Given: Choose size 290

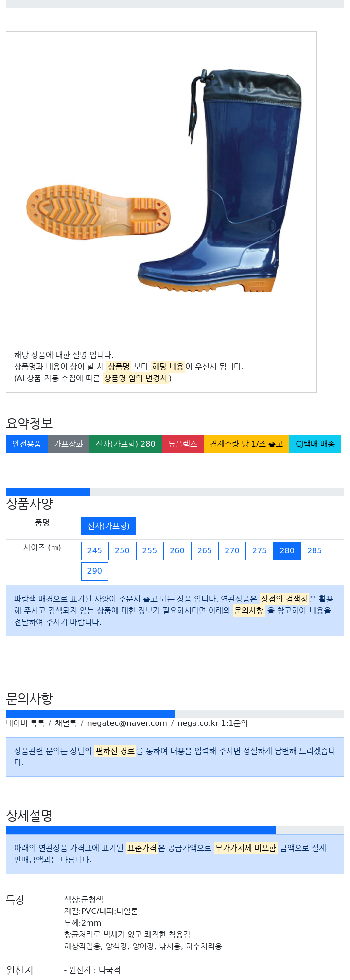Looking at the screenshot, I should 95,571.
